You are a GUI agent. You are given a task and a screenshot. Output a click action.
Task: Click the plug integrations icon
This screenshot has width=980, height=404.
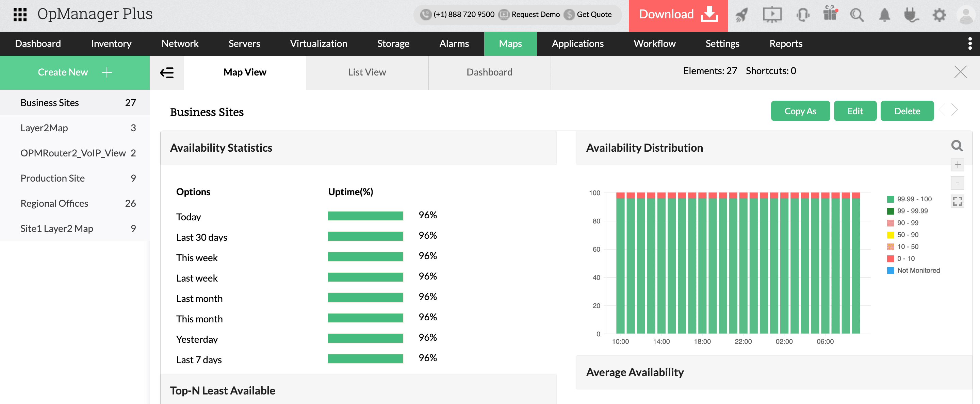[x=912, y=15]
